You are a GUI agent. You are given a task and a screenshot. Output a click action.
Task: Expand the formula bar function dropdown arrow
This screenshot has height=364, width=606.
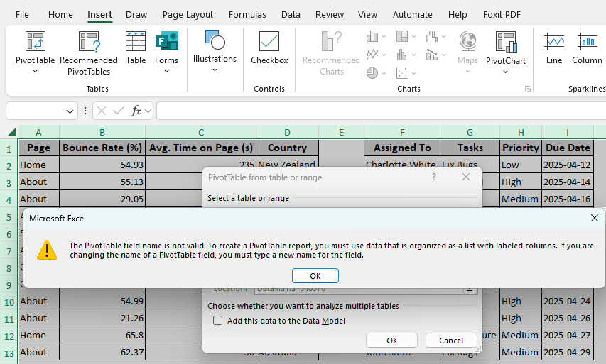coord(148,111)
